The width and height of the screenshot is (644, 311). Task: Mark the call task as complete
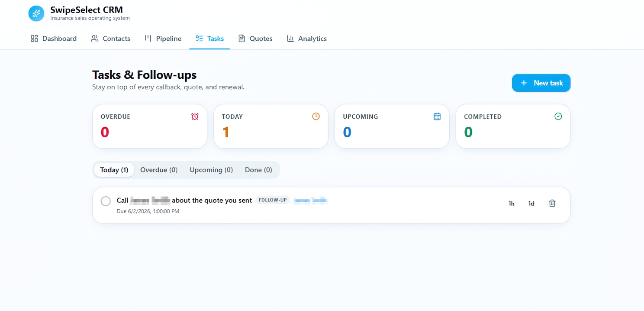(106, 201)
